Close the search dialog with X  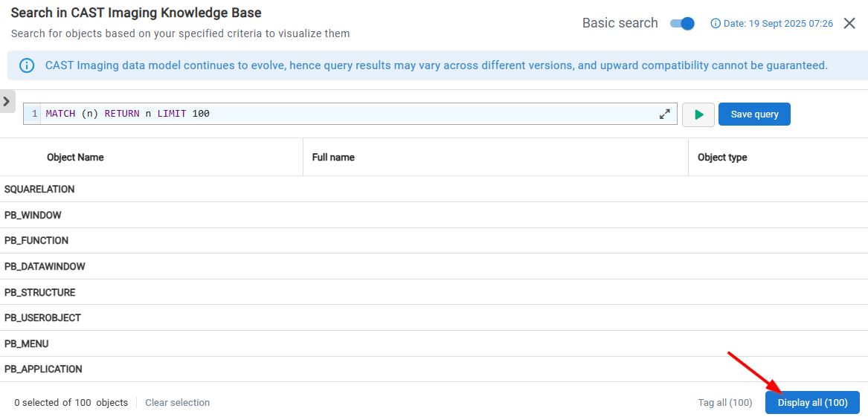(849, 24)
